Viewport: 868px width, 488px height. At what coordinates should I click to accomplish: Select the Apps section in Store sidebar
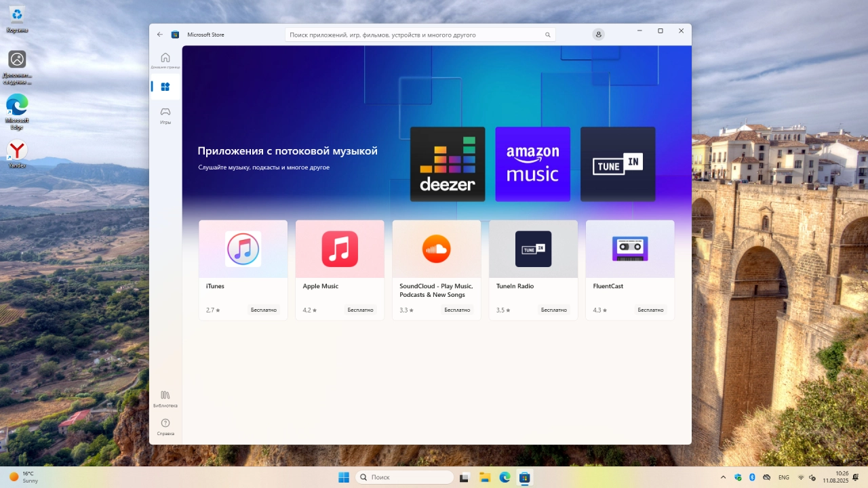[x=165, y=87]
